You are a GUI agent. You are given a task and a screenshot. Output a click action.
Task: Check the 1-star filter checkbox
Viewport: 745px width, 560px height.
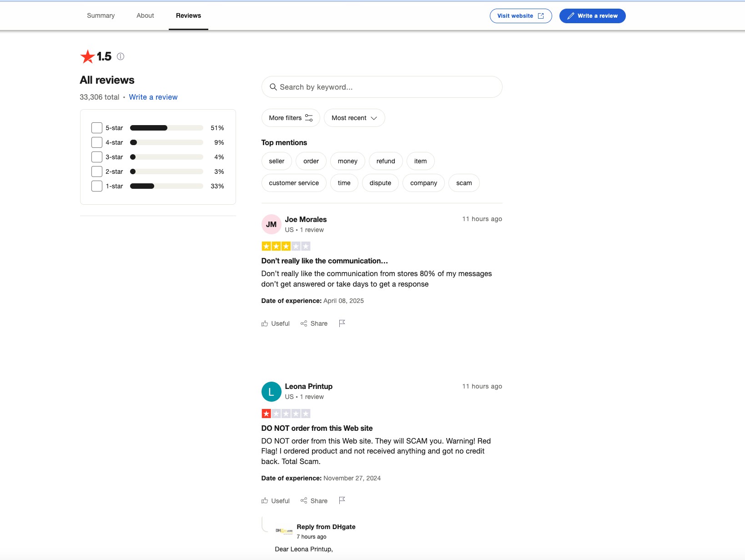pyautogui.click(x=97, y=186)
